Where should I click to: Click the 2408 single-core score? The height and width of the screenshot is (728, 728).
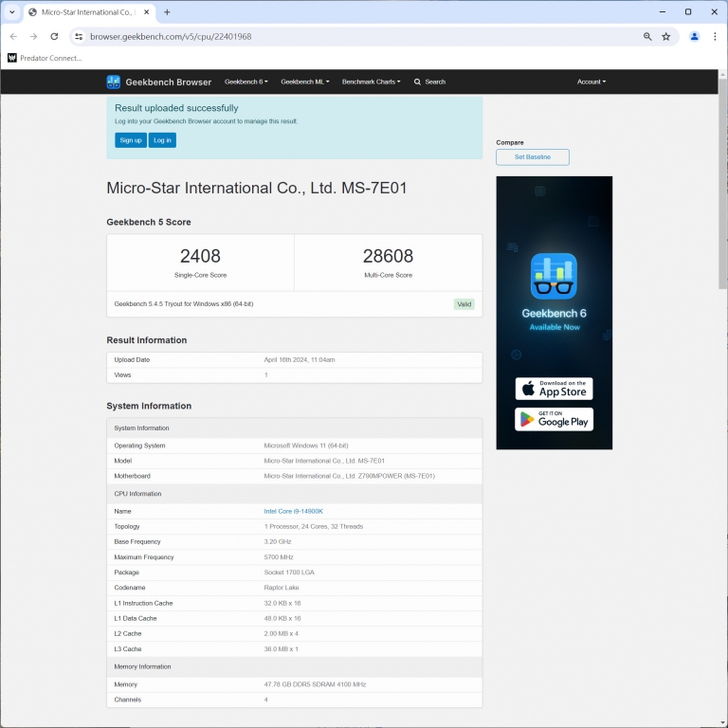tap(200, 256)
